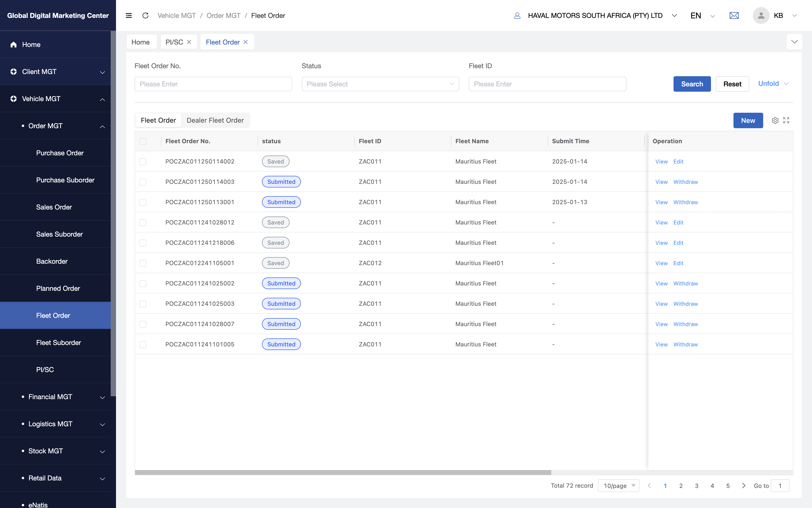Screen dimensions: 812x508
Task: Click New to create fleet order
Action: point(748,120)
